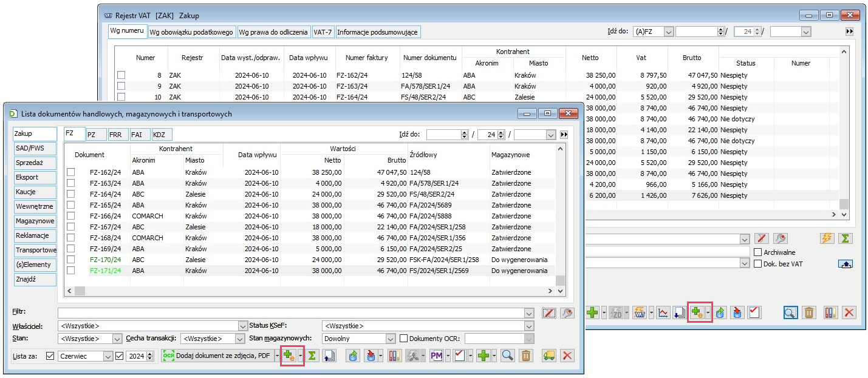Click the filter funnel icon next to Filtr field

[549, 313]
